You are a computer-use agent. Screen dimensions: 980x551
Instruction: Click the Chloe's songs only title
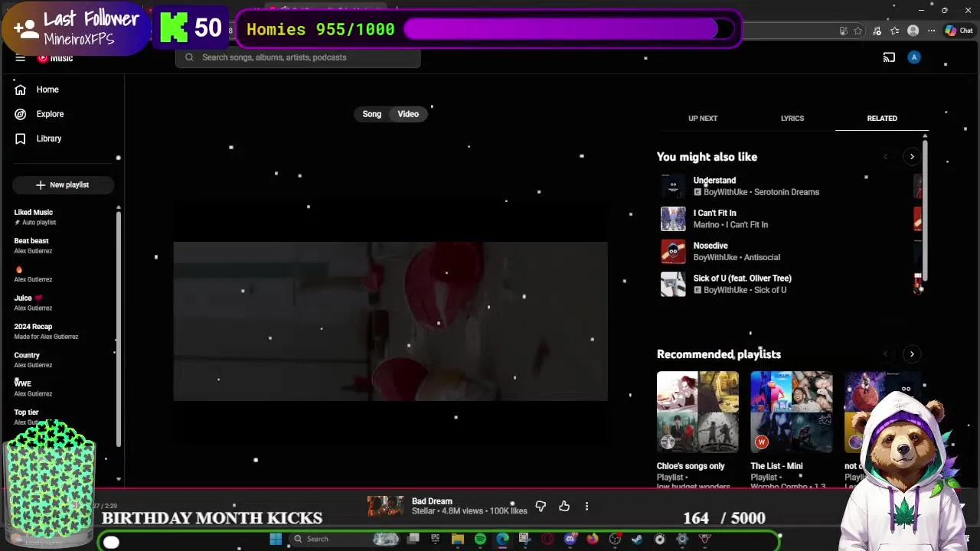[x=691, y=466]
